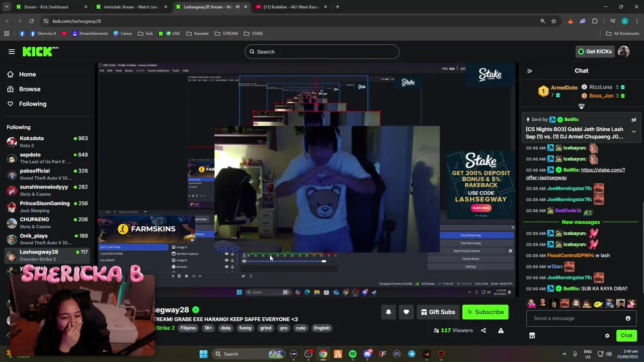The height and width of the screenshot is (362, 644).
Task: Open the tab search dropdown arrow
Action: [7, 7]
